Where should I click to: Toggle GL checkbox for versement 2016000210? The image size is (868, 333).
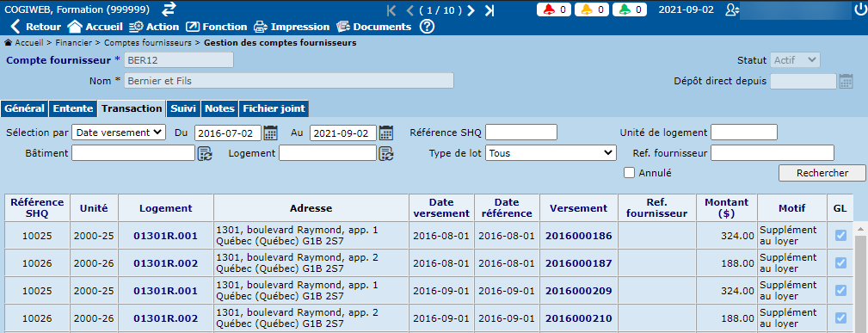click(840, 318)
